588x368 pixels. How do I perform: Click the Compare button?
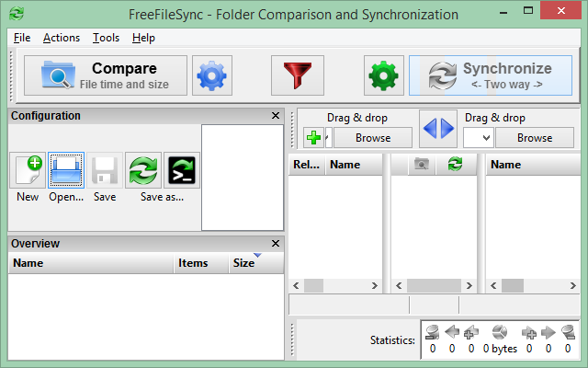click(106, 75)
